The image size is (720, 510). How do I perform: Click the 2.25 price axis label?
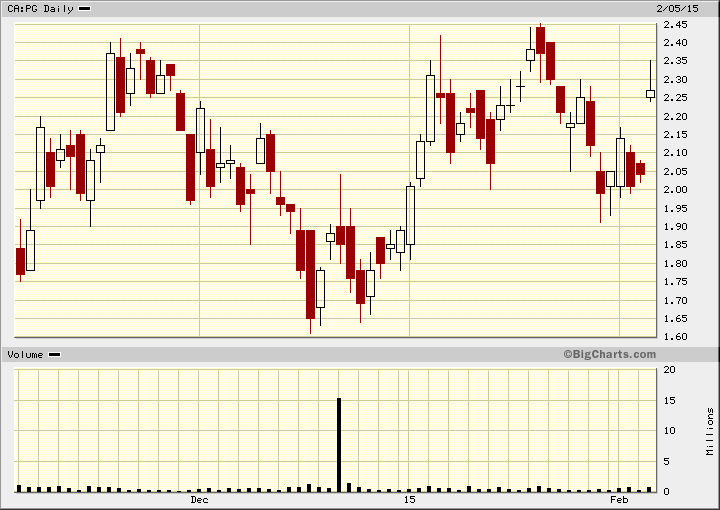[675, 98]
